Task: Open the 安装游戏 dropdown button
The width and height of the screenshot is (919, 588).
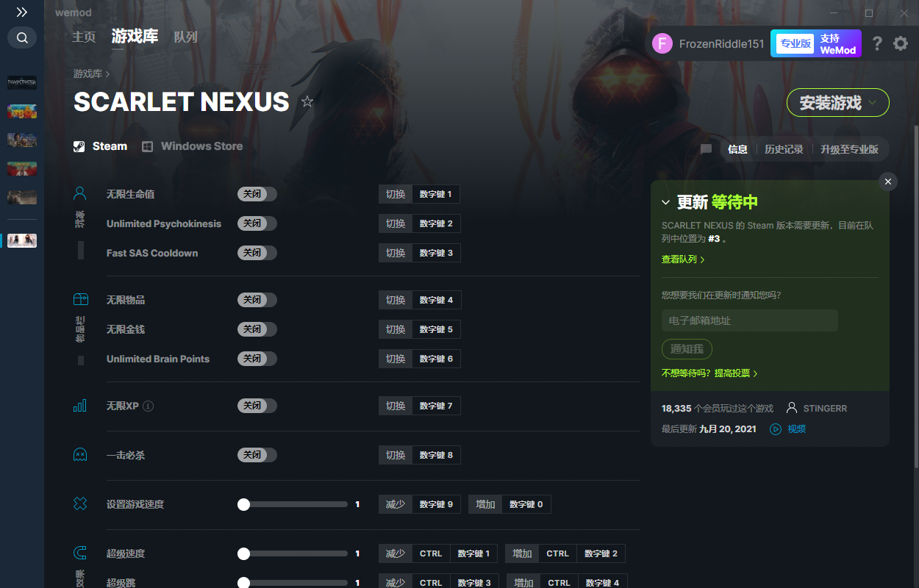Action: pos(838,103)
